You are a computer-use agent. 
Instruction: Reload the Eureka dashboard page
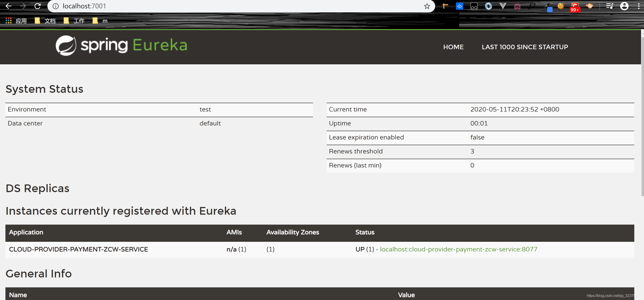[x=37, y=6]
